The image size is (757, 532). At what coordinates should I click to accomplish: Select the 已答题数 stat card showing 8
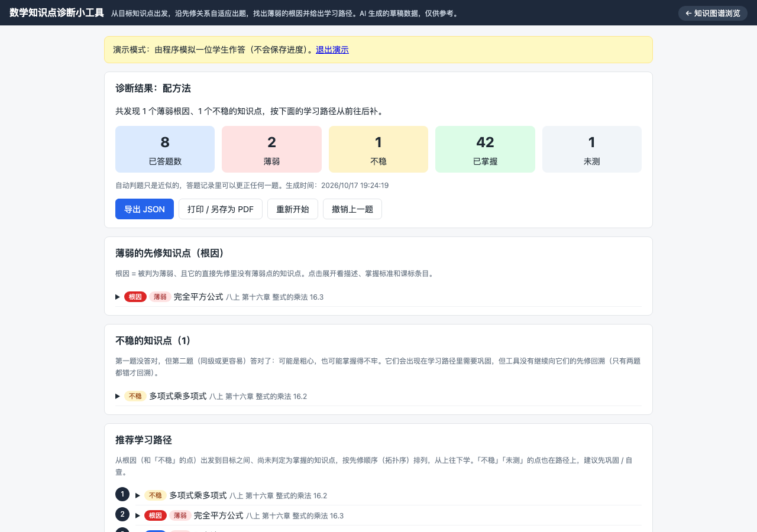165,149
